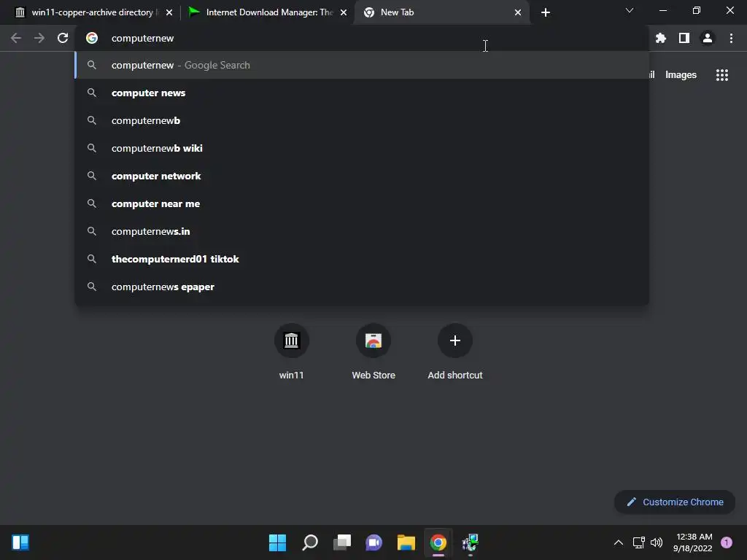Open a new tab with plus button
The image size is (747, 560).
pos(546,12)
